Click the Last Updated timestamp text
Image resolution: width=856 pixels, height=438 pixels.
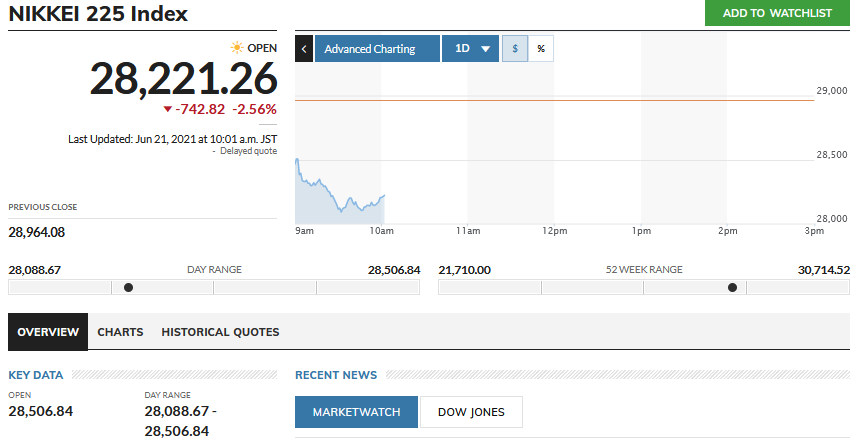(173, 139)
